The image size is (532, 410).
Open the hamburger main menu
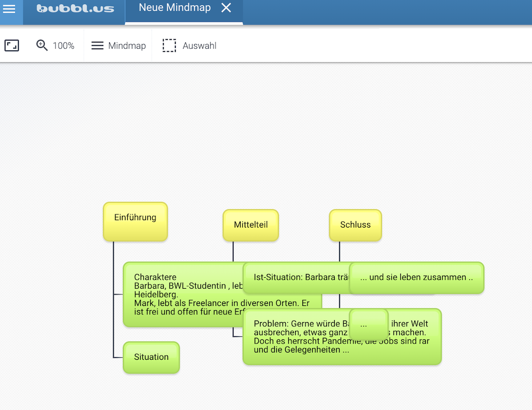9,8
